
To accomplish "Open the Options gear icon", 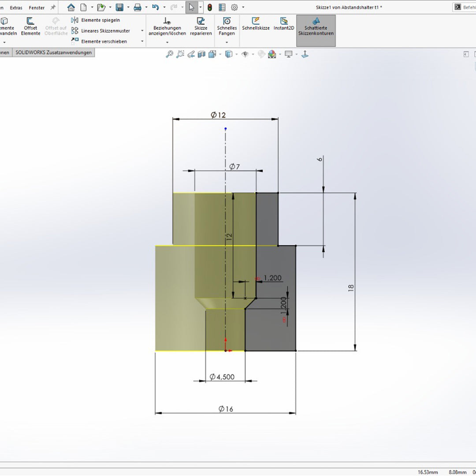I will pyautogui.click(x=234, y=7).
